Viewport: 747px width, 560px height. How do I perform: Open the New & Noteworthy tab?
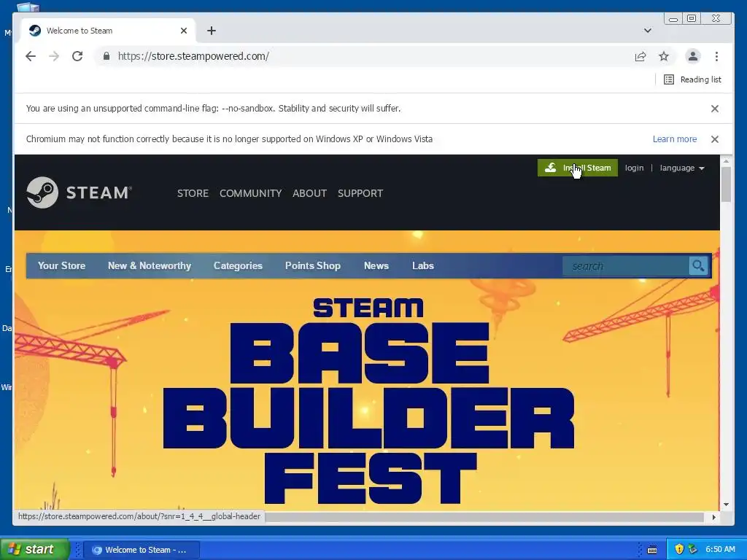[149, 265]
